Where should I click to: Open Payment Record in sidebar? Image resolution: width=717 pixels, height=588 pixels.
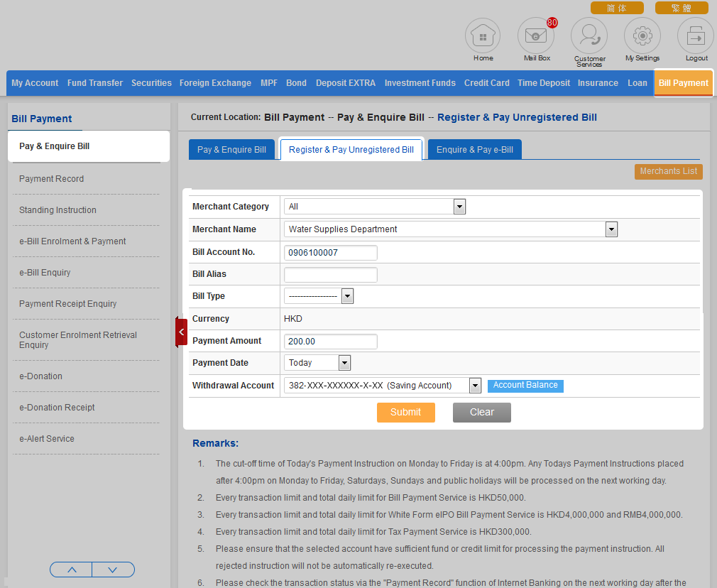click(51, 179)
